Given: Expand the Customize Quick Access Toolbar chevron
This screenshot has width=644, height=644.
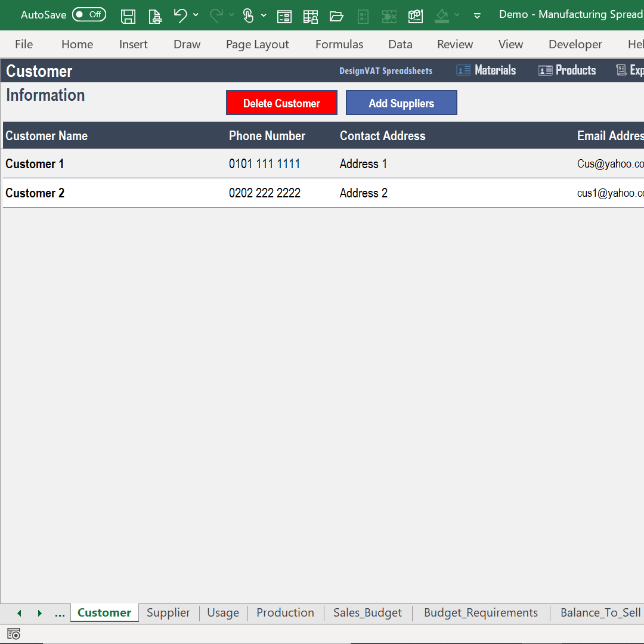Looking at the screenshot, I should point(477,16).
